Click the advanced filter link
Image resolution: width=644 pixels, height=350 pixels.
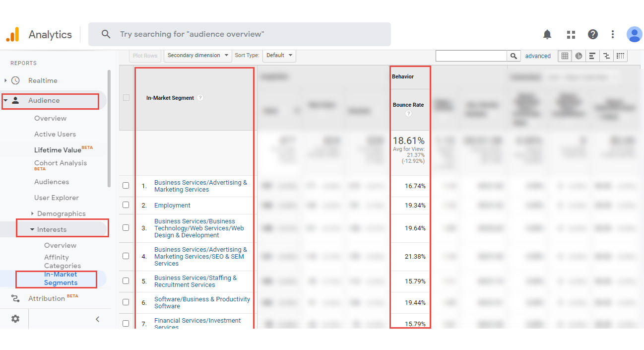coord(538,56)
